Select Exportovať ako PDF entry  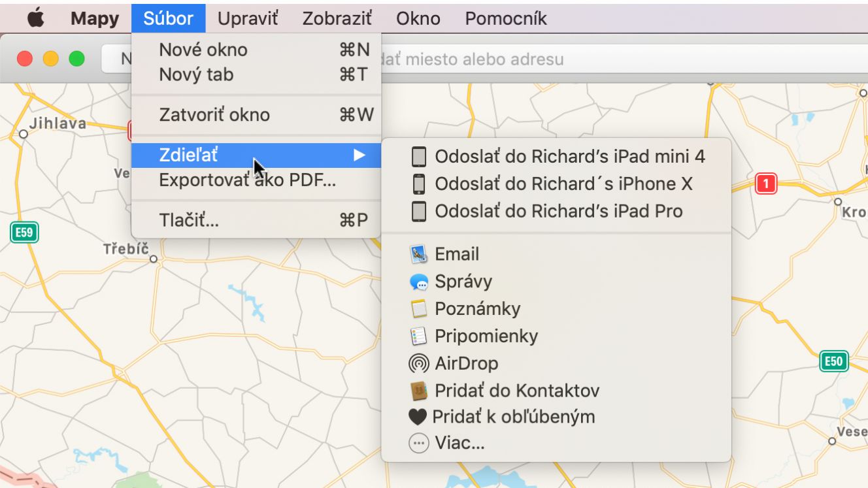pos(256,180)
